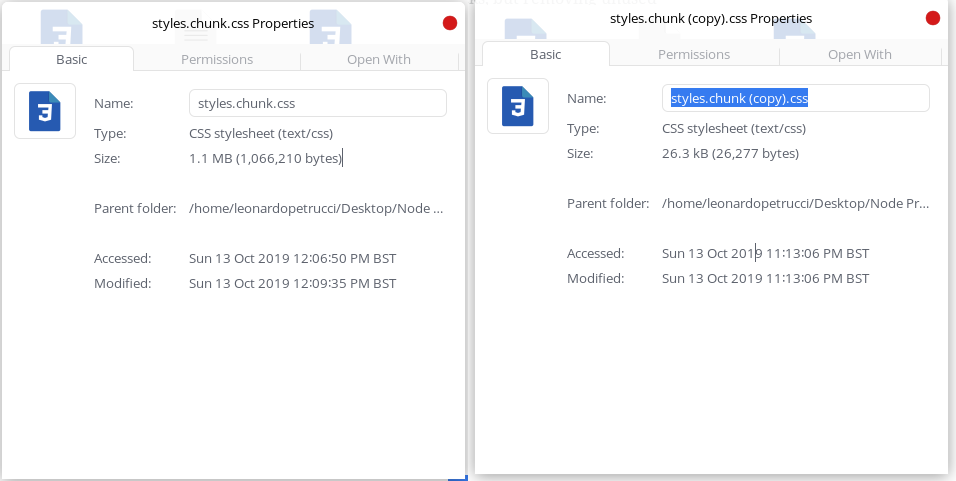956x481 pixels.
Task: Open Permissions tab in styles.chunk.css Properties
Action: point(217,60)
